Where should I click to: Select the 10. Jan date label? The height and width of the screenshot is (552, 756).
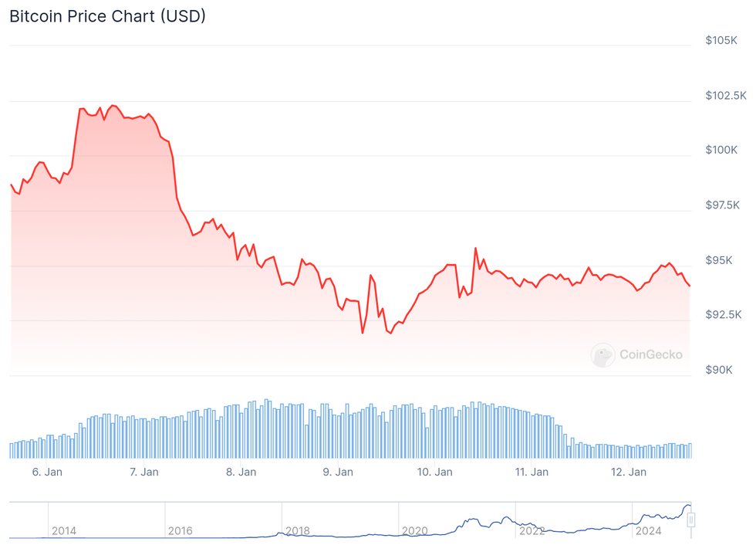[x=434, y=472]
